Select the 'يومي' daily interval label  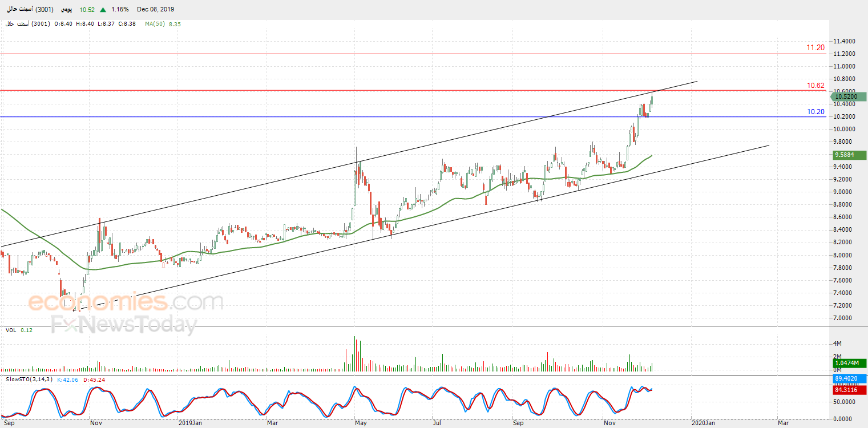point(67,10)
